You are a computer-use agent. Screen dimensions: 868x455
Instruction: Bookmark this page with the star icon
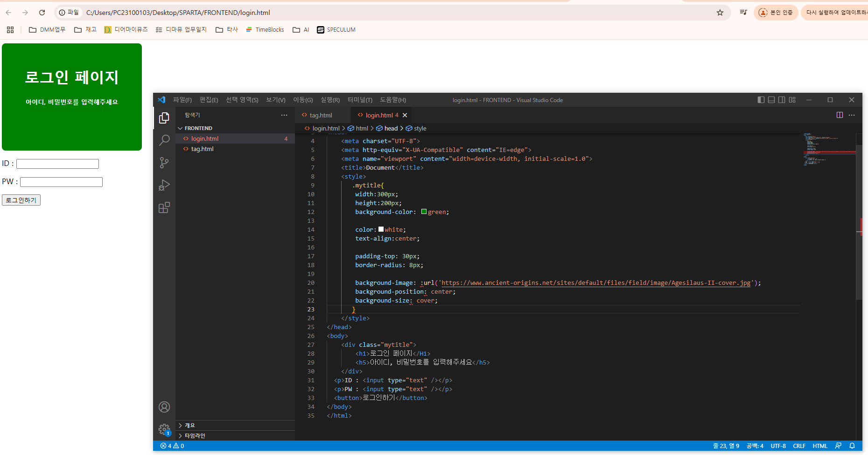720,13
